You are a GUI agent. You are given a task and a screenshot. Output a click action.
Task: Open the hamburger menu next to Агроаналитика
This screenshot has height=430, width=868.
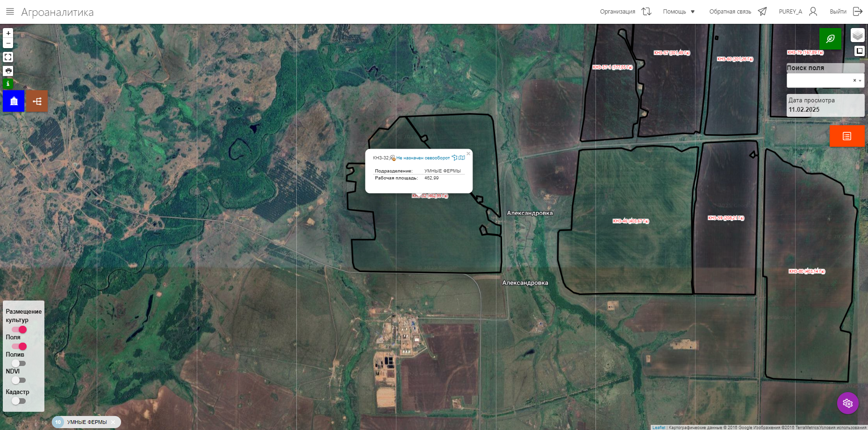[10, 12]
